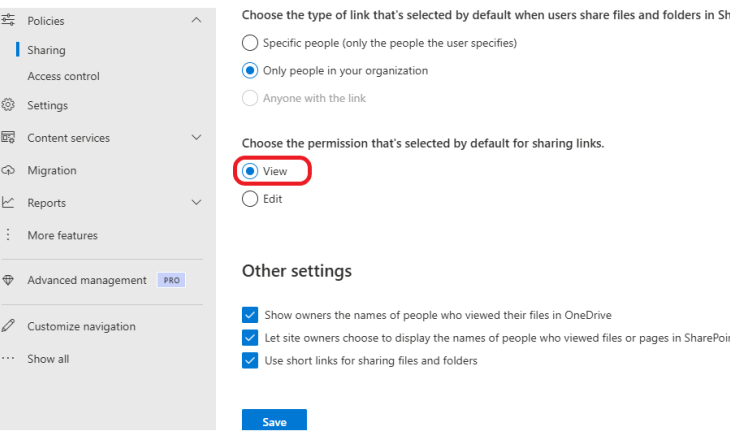Screen dimensions: 730x437
Task: Click the Policies sliders icon
Action: tap(8, 20)
